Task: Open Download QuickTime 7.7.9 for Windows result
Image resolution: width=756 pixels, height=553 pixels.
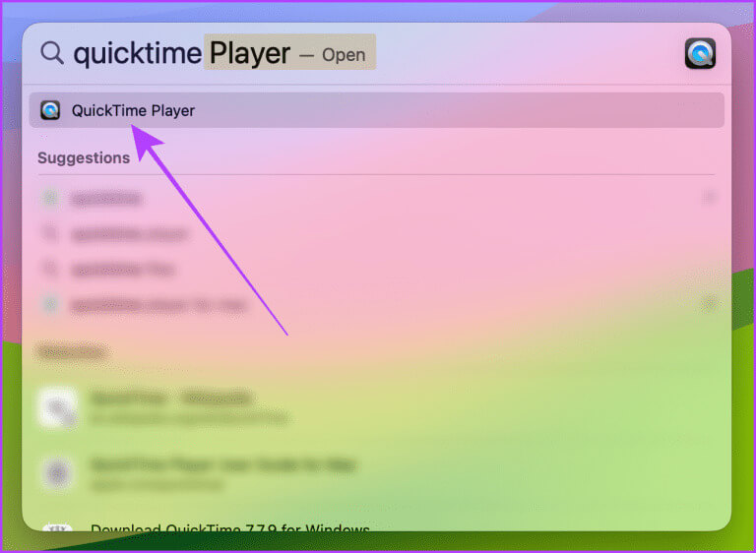Action: [230, 528]
